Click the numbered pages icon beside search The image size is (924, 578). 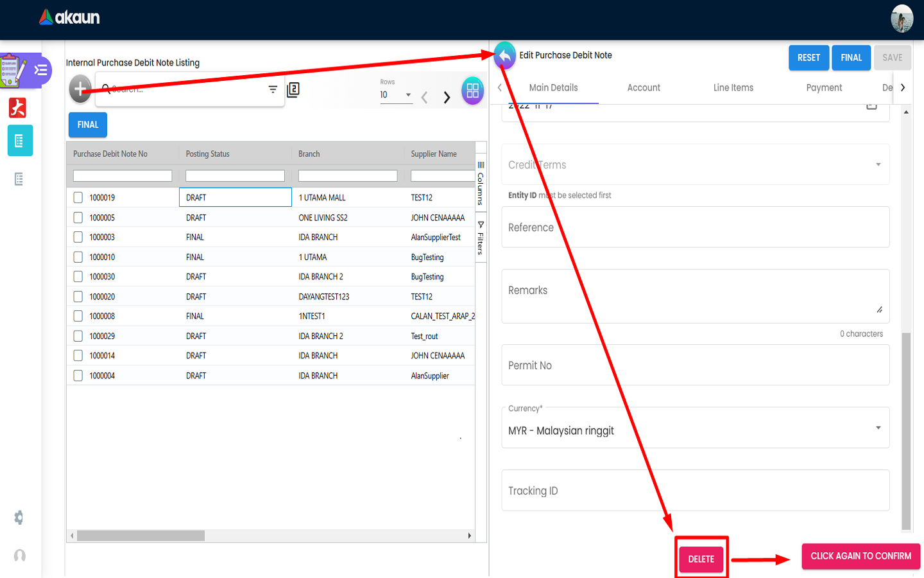pyautogui.click(x=293, y=89)
